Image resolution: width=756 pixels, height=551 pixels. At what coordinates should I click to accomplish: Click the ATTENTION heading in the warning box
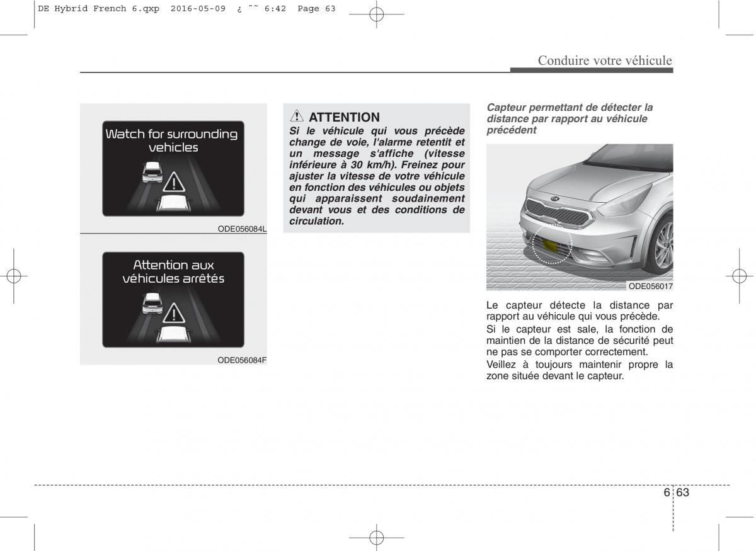click(x=344, y=117)
